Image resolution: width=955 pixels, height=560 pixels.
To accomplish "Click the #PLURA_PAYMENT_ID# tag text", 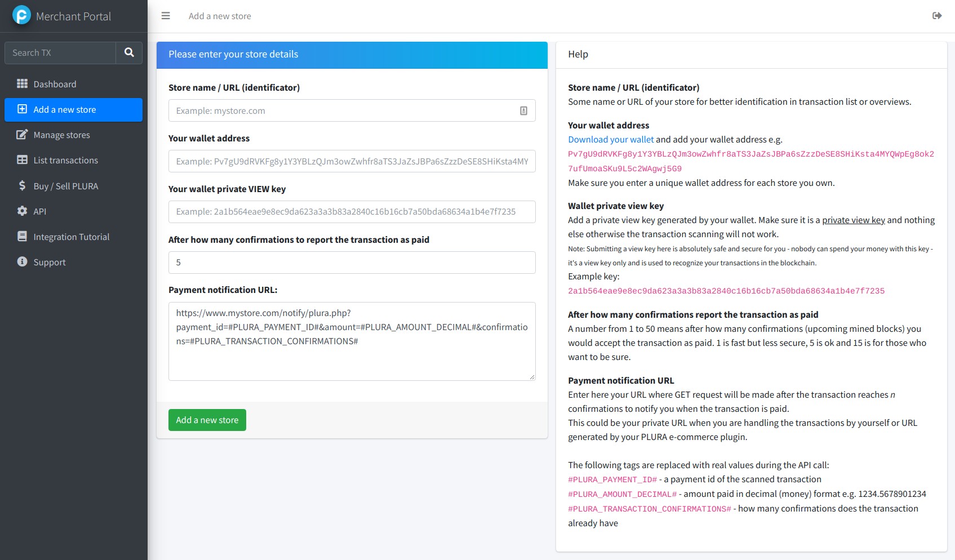I will coord(612,479).
